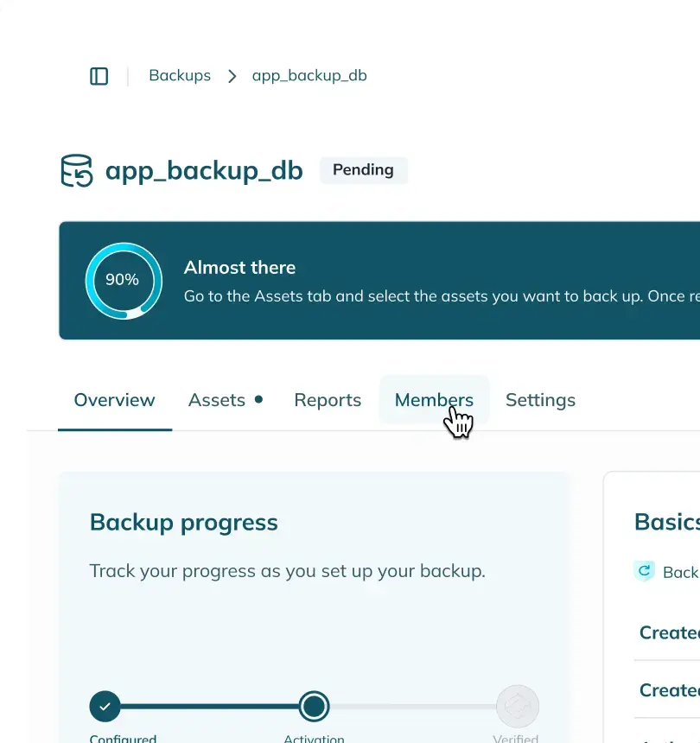Click the Configured step checkmark icon
The width and height of the screenshot is (700, 743).
pyautogui.click(x=105, y=706)
